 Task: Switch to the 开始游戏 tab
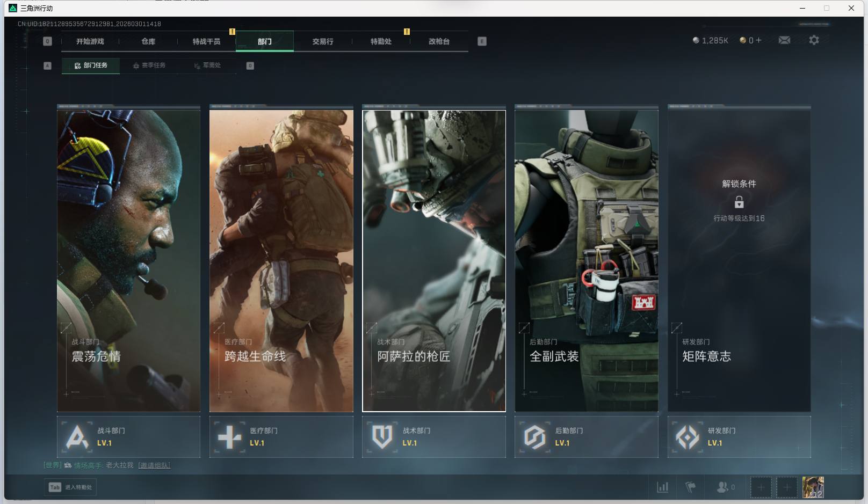point(90,41)
